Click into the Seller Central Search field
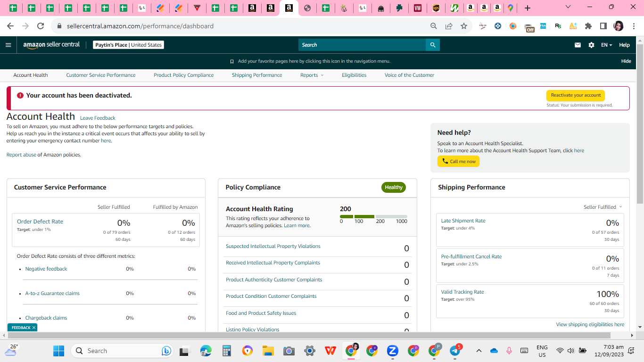The image size is (644, 362). click(x=362, y=45)
